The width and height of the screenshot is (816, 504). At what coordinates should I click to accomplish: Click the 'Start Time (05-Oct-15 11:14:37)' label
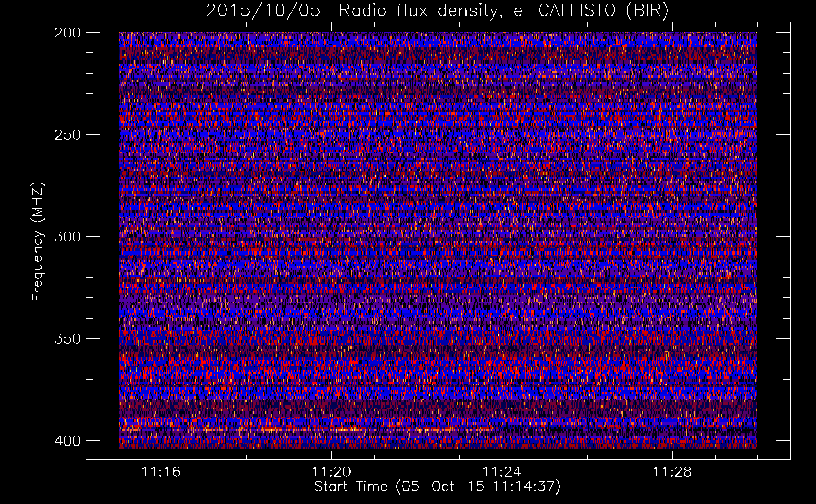437,486
